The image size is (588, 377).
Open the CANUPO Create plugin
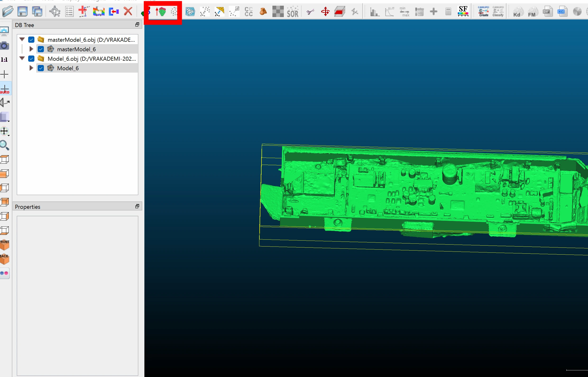483,11
